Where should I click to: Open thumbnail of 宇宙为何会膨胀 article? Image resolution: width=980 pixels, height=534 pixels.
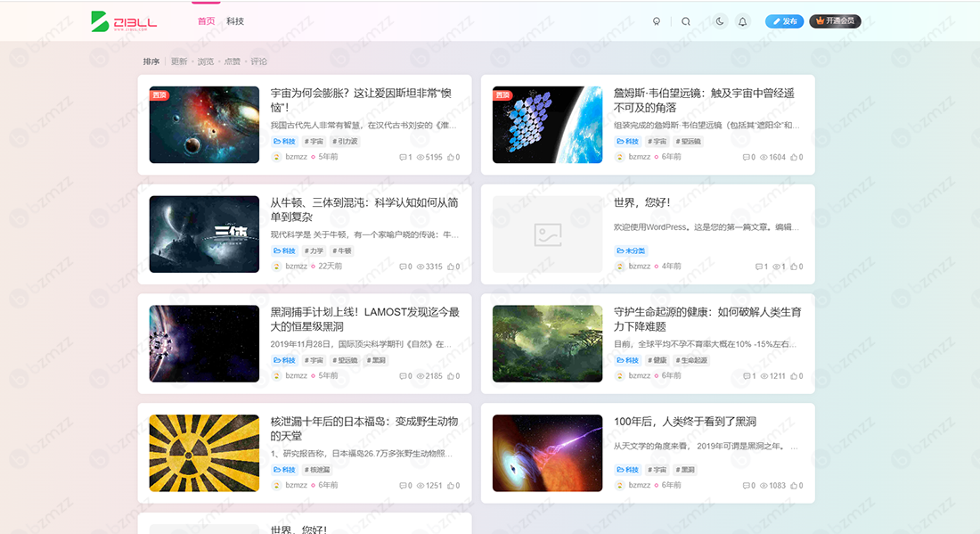(204, 125)
